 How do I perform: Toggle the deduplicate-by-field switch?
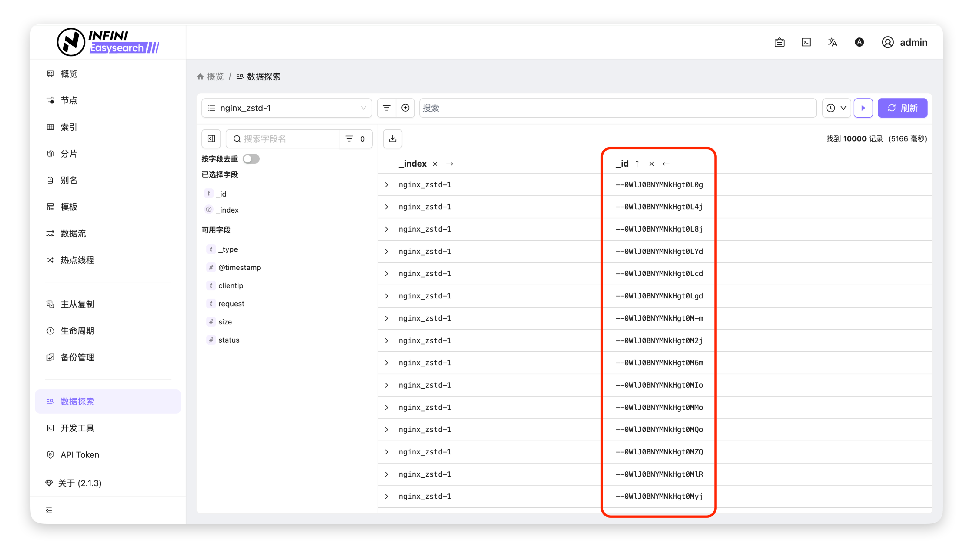[x=251, y=159]
